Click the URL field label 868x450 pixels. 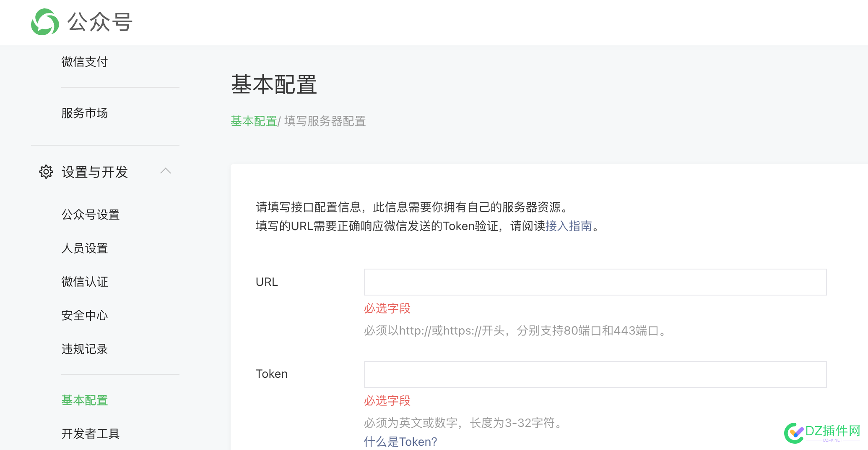(x=267, y=282)
